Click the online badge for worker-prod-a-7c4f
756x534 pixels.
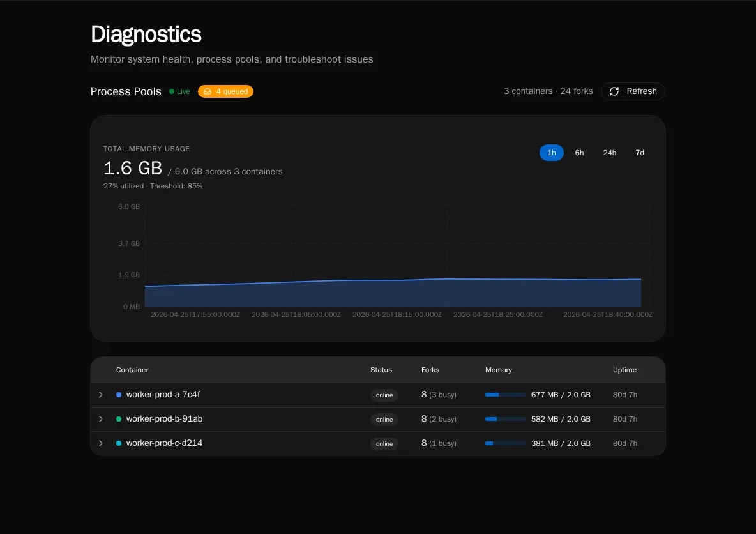tap(384, 395)
